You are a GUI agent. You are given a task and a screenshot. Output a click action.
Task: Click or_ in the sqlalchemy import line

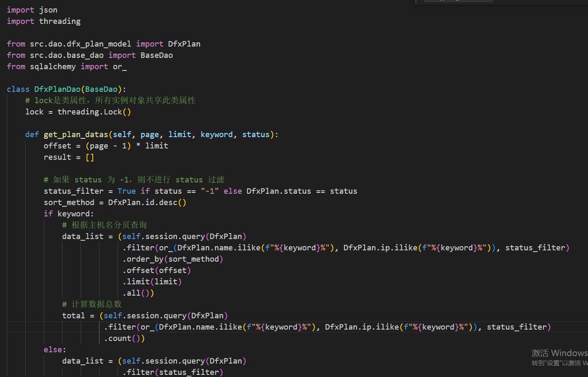coord(120,67)
